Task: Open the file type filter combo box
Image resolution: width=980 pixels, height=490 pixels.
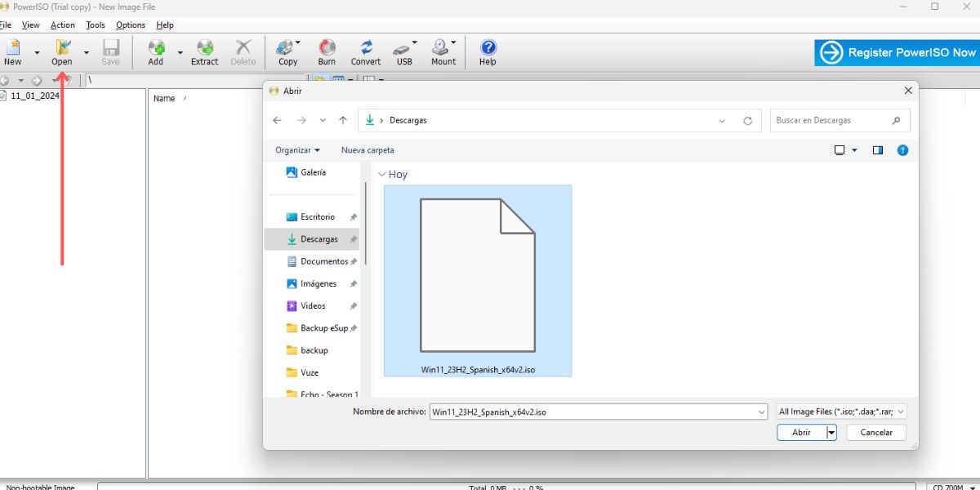Action: click(x=841, y=412)
